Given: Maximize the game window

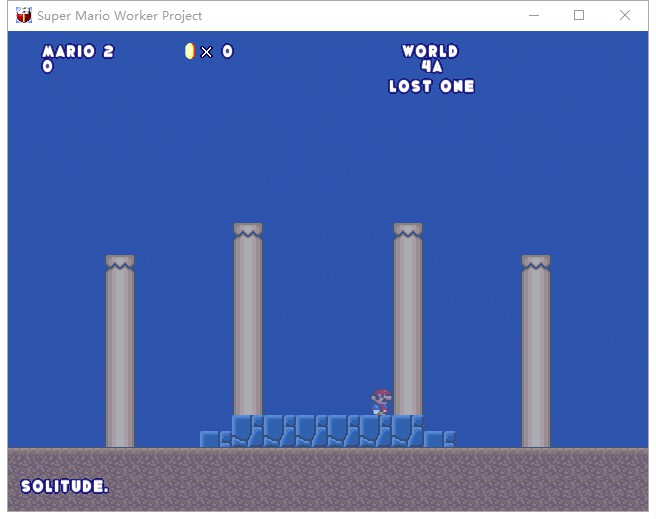Looking at the screenshot, I should coord(579,15).
